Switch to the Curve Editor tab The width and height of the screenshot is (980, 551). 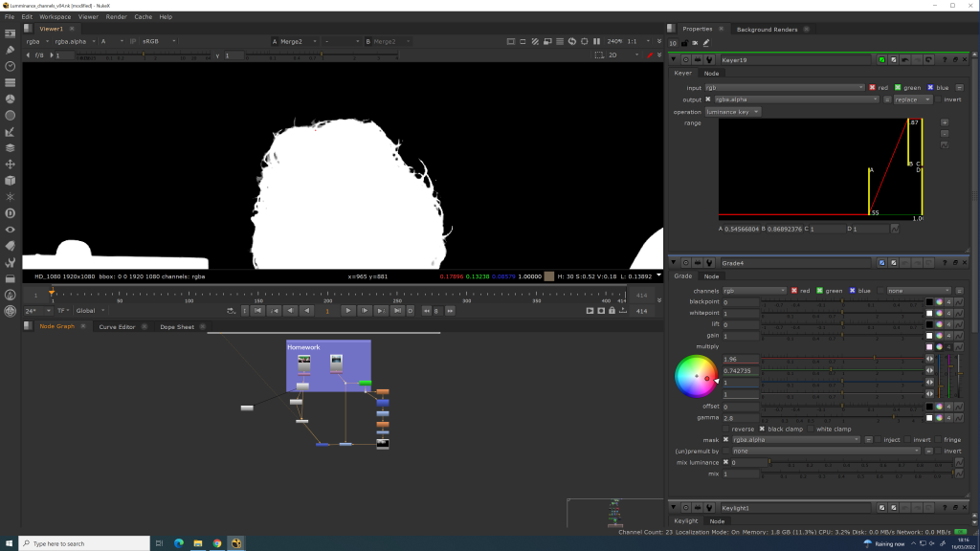(118, 327)
